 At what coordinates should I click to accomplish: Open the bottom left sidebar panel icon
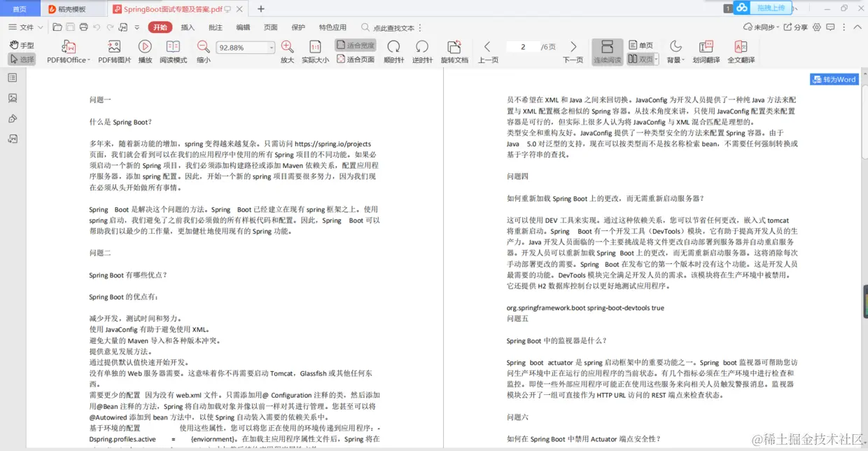(13, 139)
